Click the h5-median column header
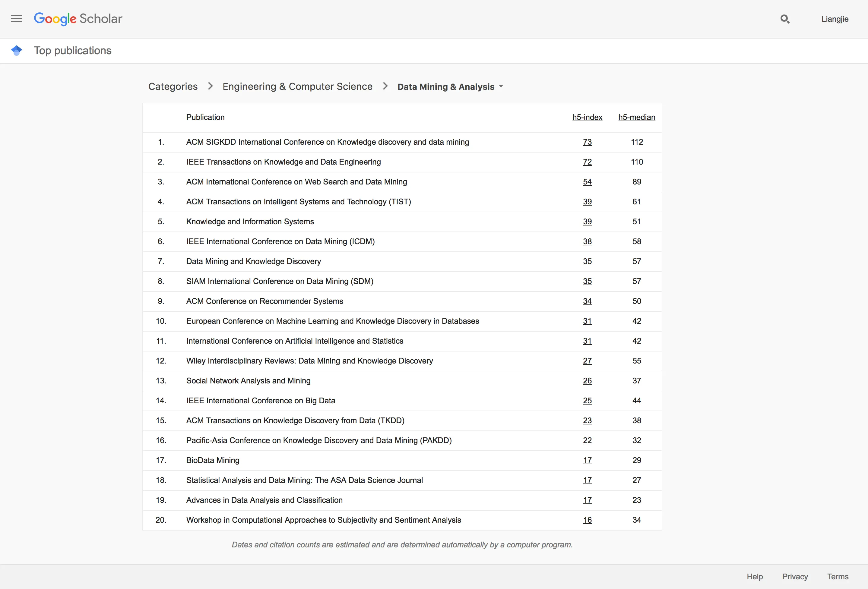 pyautogui.click(x=636, y=117)
